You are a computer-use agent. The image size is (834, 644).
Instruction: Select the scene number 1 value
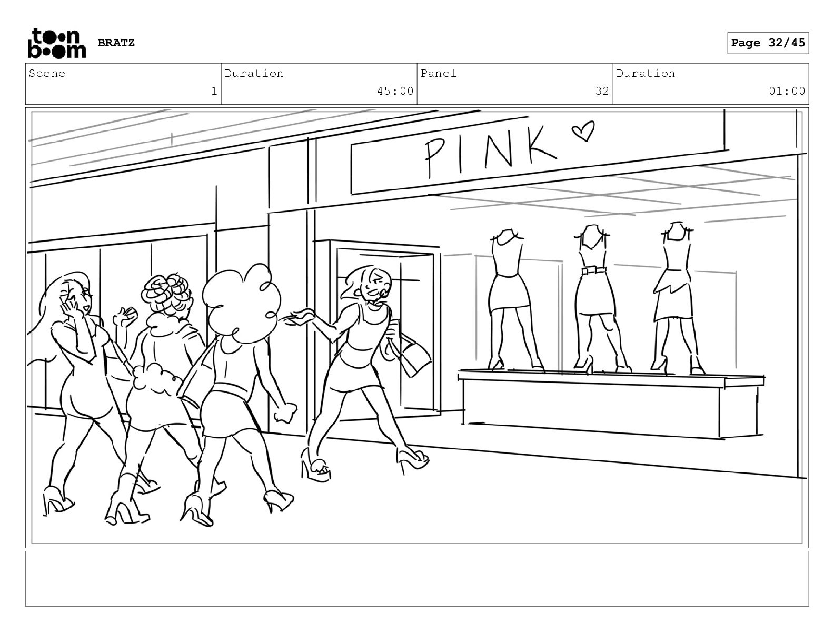click(214, 91)
